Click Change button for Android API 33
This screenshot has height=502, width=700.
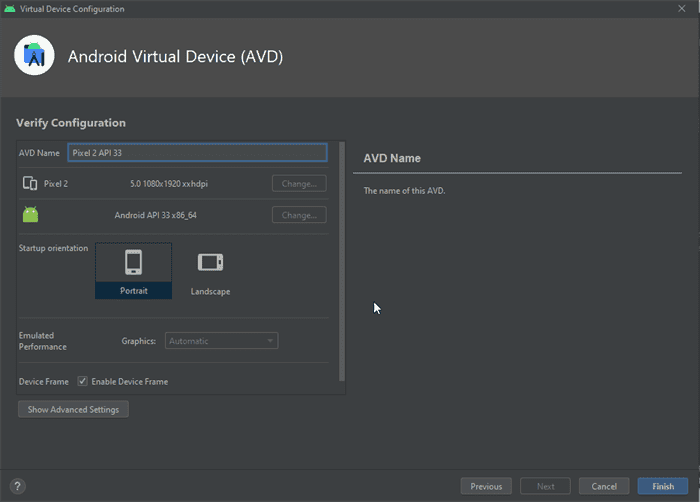click(x=298, y=215)
